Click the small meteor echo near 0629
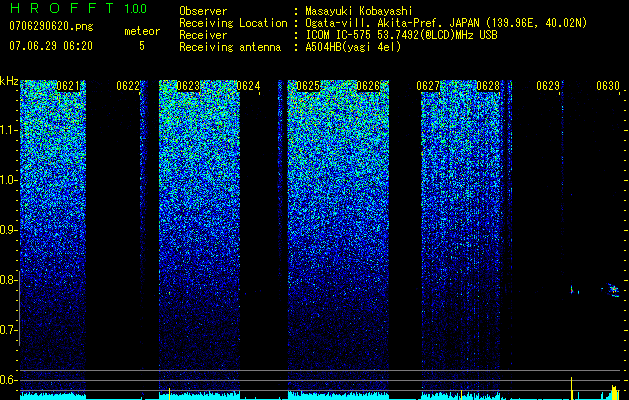The height and width of the screenshot is (400, 629). point(574,290)
